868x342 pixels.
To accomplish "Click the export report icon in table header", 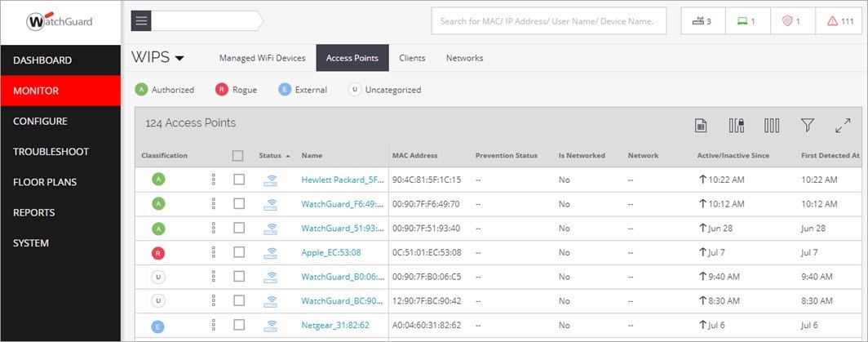I will point(701,126).
